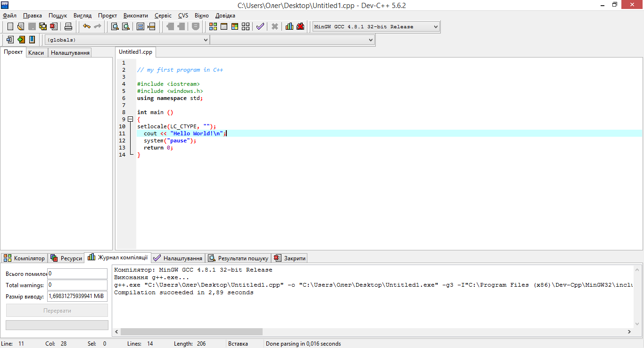Click the Закрити bottom panel tab
The width and height of the screenshot is (644, 348).
click(290, 258)
